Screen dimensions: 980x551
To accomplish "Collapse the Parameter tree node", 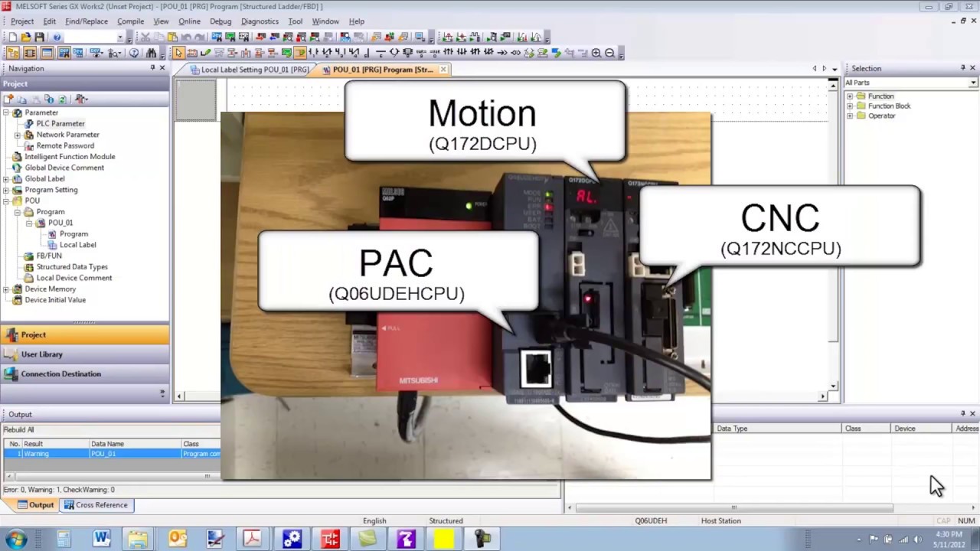I will click(x=6, y=112).
